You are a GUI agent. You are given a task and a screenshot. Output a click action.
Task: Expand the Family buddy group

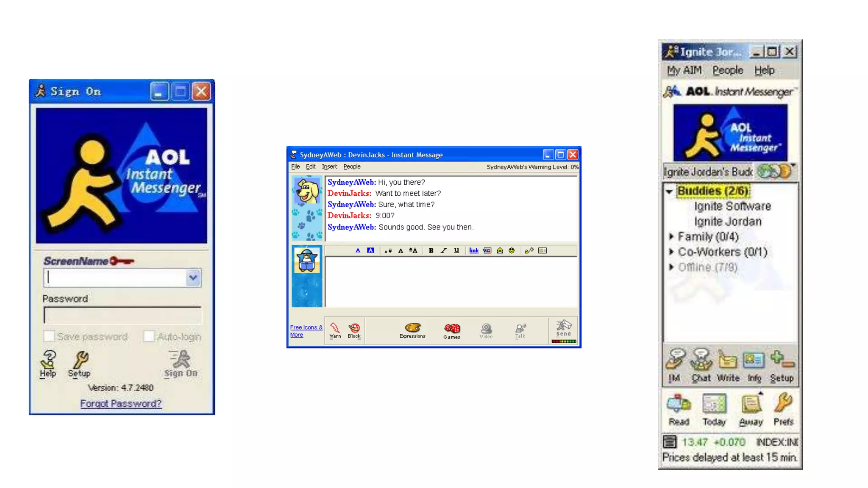point(671,236)
